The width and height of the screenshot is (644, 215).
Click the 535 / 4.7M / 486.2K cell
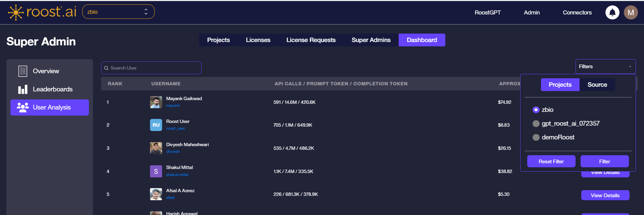pyautogui.click(x=294, y=148)
